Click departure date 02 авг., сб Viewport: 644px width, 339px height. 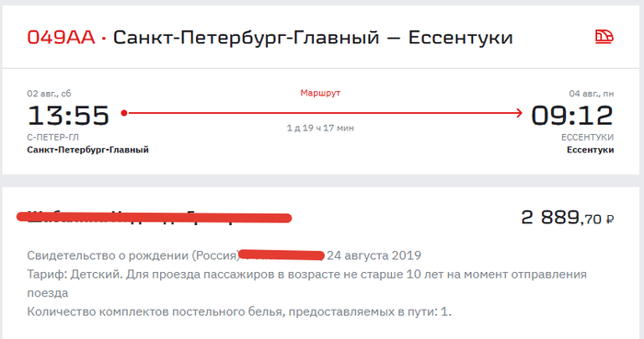tap(49, 94)
